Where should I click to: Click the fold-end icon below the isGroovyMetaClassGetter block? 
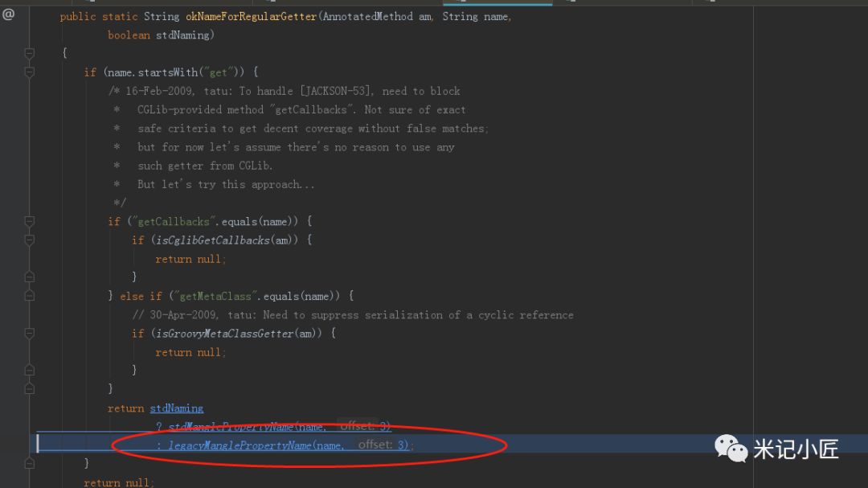coord(30,370)
